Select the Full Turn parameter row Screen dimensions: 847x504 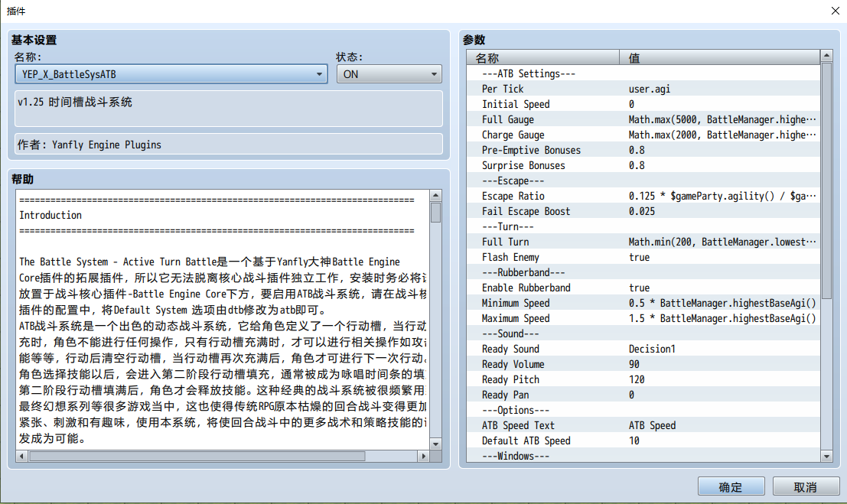click(643, 242)
